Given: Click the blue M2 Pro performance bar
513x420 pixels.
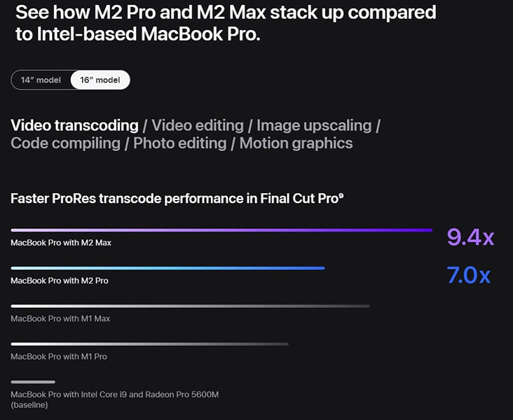Looking at the screenshot, I should [167, 267].
